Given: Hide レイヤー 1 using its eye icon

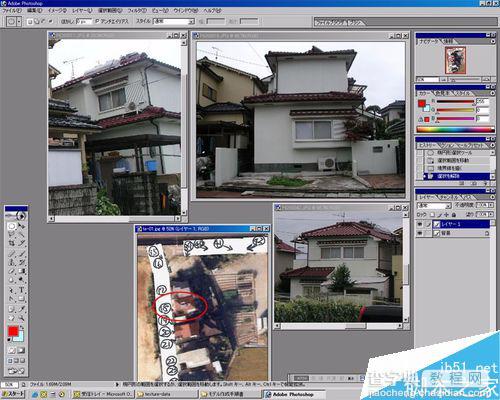Looking at the screenshot, I should (420, 224).
